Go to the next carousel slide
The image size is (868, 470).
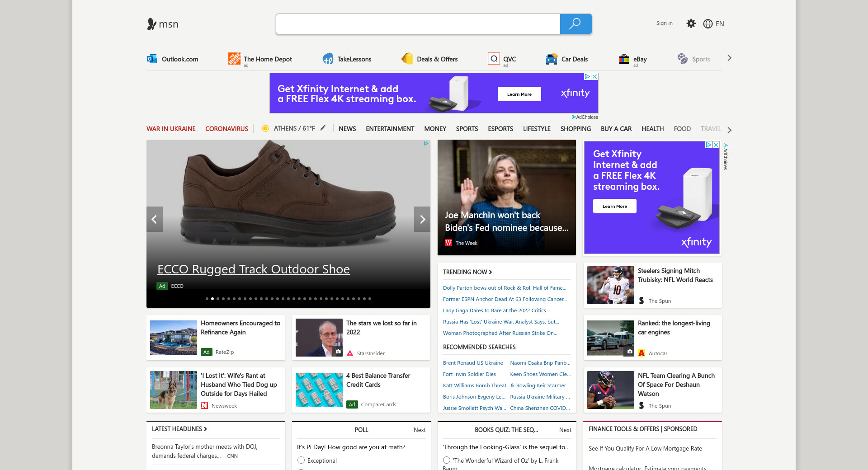pyautogui.click(x=422, y=219)
